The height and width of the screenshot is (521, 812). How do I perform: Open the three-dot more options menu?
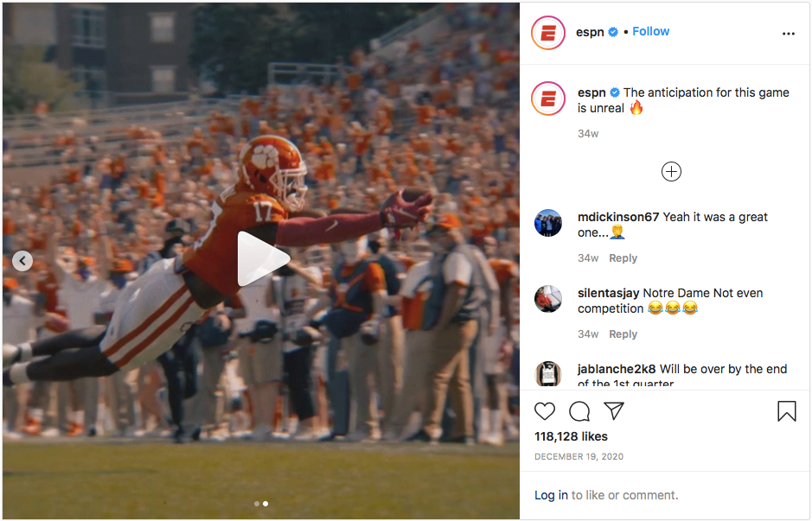pos(788,34)
